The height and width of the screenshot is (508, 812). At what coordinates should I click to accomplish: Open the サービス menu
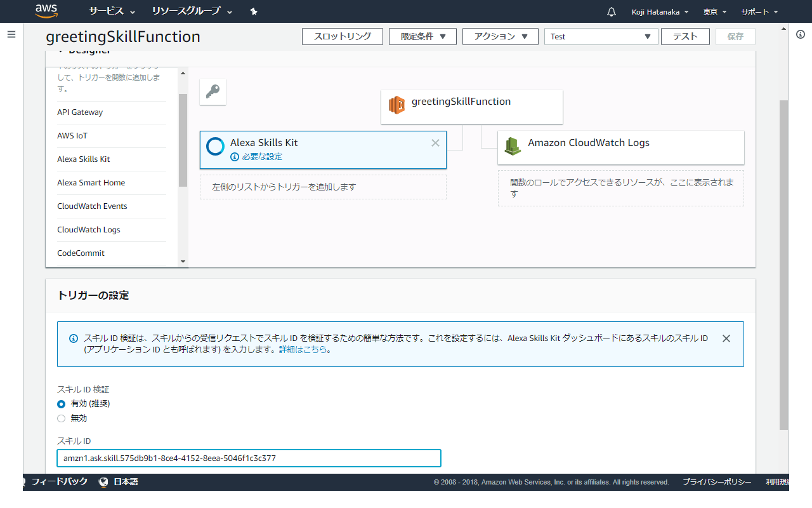112,11
